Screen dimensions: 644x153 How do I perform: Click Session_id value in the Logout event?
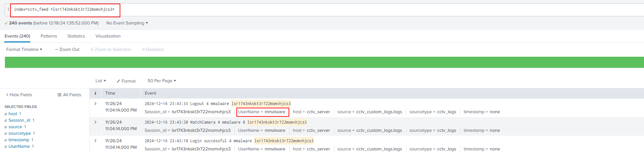point(201,112)
